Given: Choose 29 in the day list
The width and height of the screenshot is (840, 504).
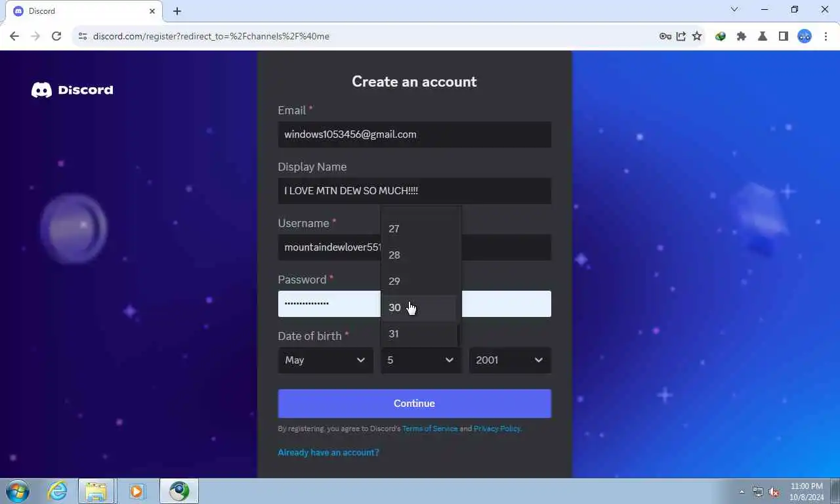Looking at the screenshot, I should tap(419, 281).
